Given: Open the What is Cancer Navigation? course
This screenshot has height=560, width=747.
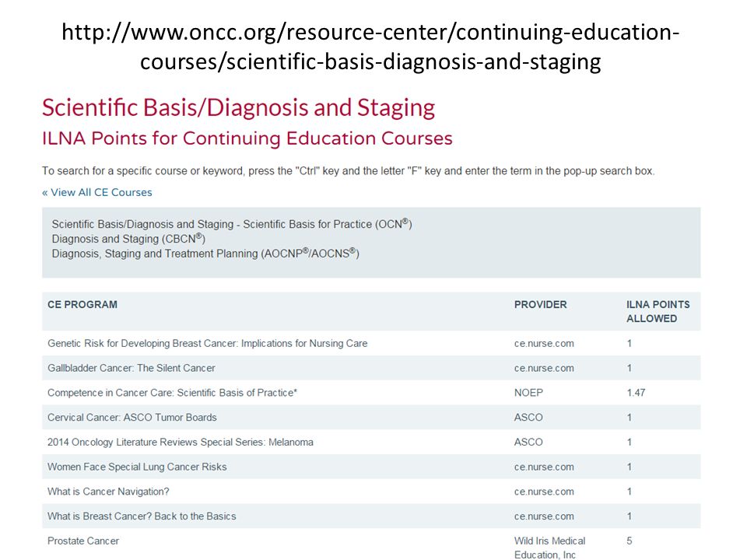Looking at the screenshot, I should coord(108,492).
